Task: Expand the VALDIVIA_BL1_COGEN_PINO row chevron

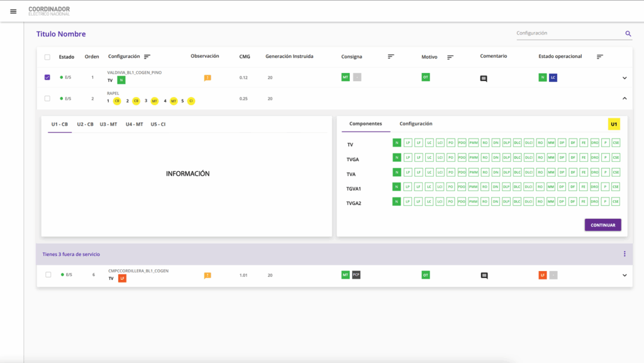Action: (x=625, y=78)
